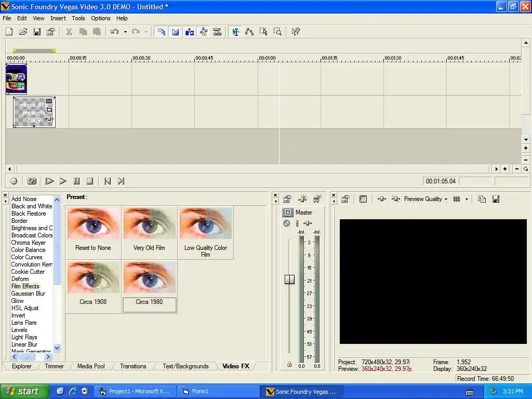Toggle loop playback button
The height and width of the screenshot is (399, 532).
[x=32, y=181]
